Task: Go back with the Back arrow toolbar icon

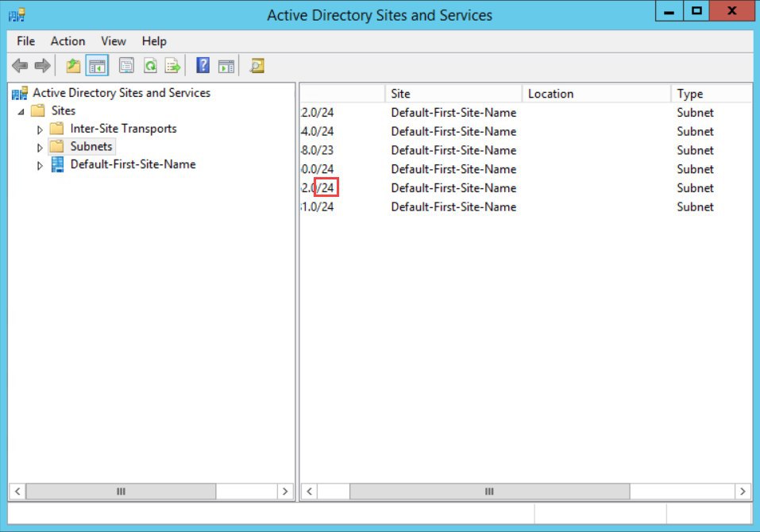Action: [x=20, y=65]
